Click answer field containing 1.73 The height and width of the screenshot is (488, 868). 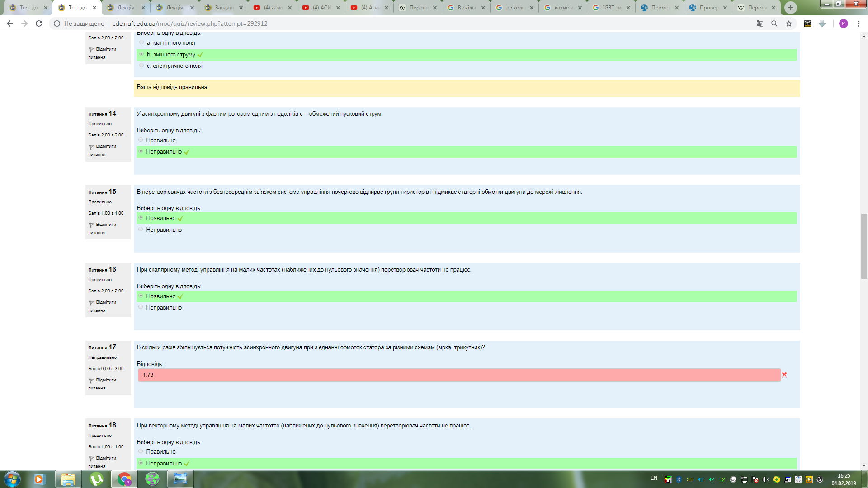tap(459, 375)
